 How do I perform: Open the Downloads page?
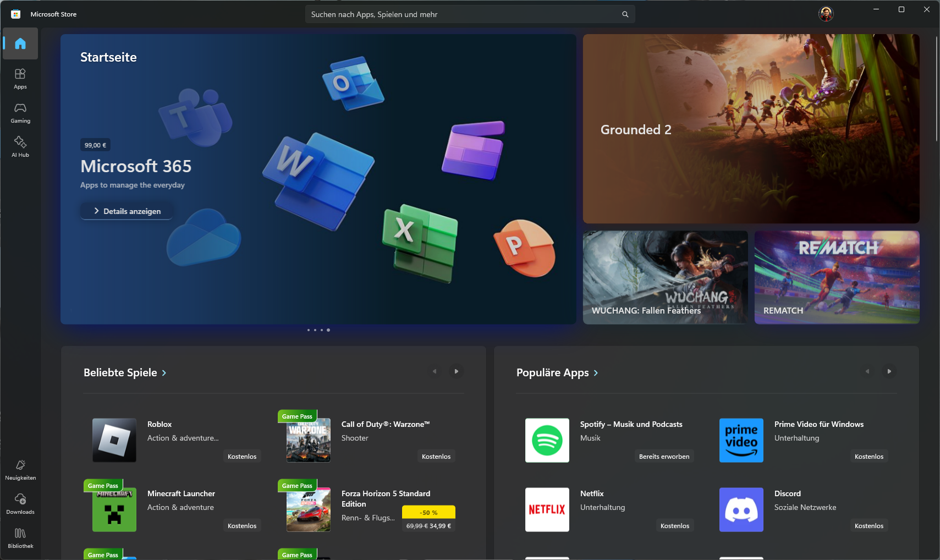point(20,503)
